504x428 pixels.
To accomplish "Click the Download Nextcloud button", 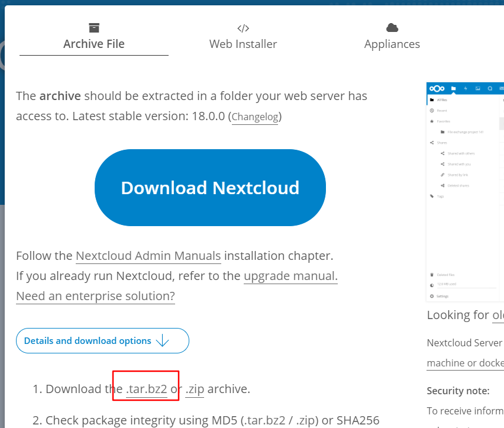I will click(x=210, y=188).
